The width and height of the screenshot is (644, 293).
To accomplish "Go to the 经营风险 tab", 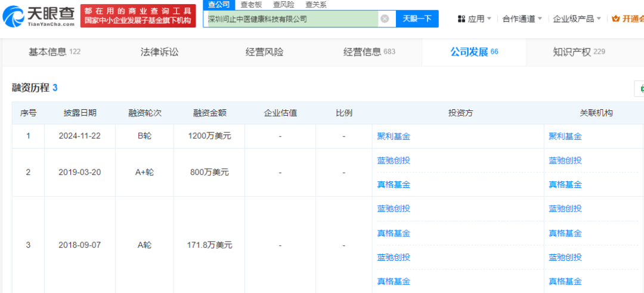I will 264,52.
